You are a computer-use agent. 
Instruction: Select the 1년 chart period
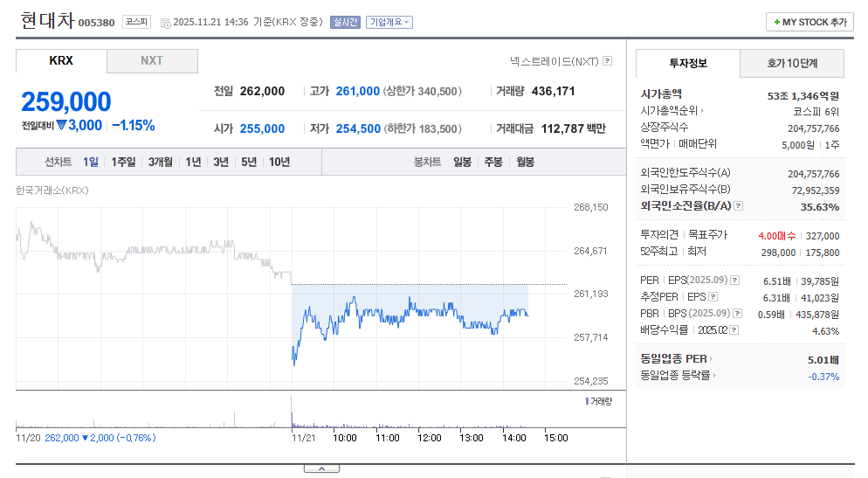pyautogui.click(x=193, y=163)
